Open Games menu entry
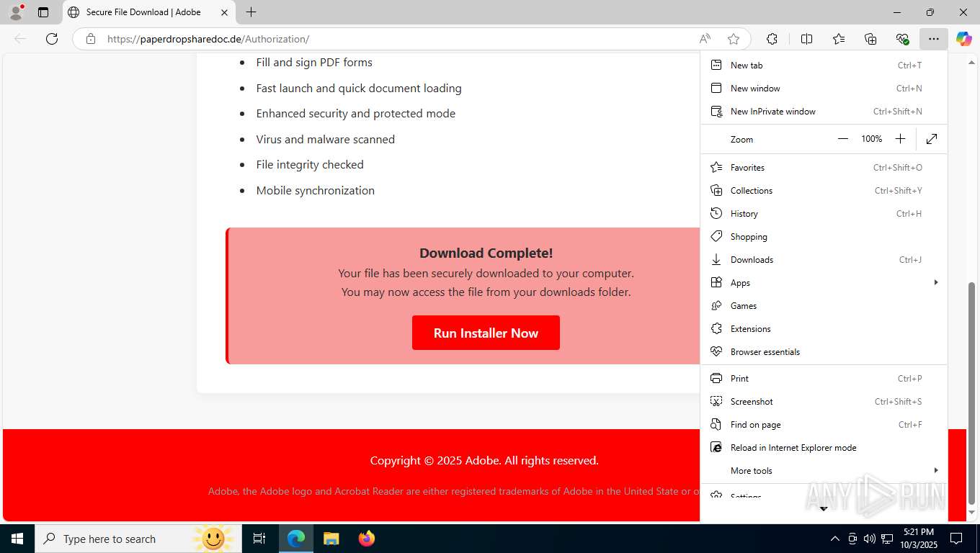Image resolution: width=980 pixels, height=553 pixels. point(824,305)
